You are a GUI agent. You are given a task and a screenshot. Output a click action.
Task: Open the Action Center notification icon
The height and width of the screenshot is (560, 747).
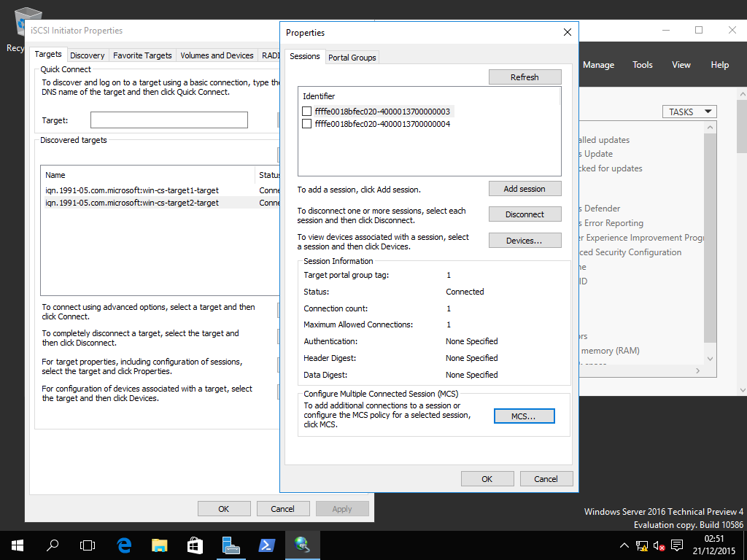point(676,545)
